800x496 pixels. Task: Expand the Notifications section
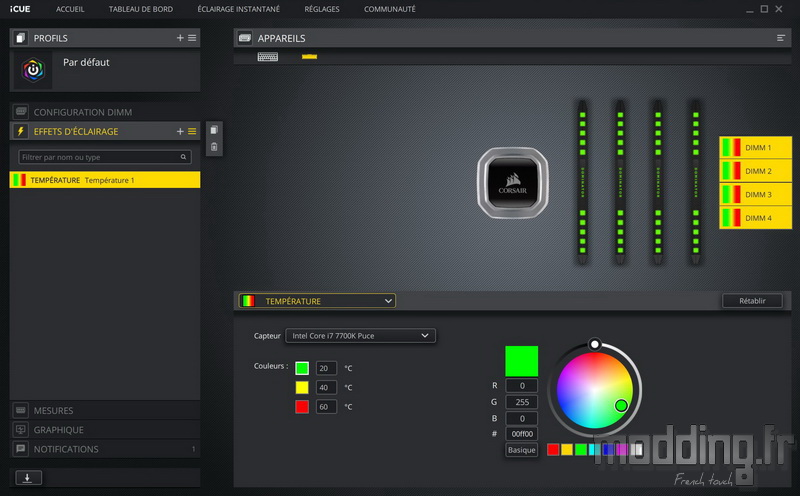105,449
